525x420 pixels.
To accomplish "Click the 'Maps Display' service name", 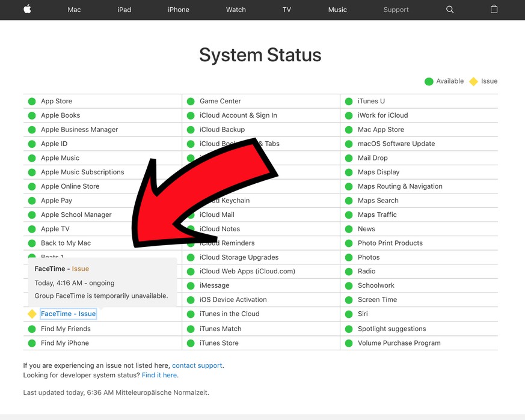I will (378, 172).
